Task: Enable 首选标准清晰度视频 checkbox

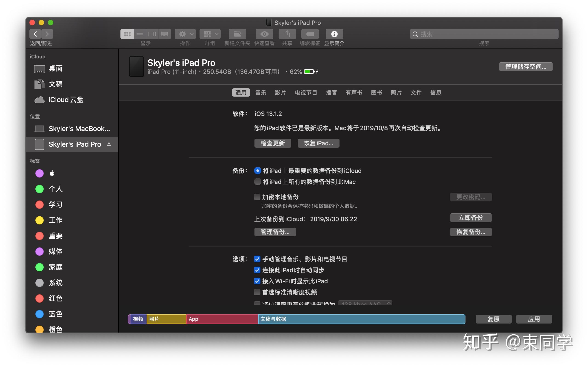Action: point(257,292)
